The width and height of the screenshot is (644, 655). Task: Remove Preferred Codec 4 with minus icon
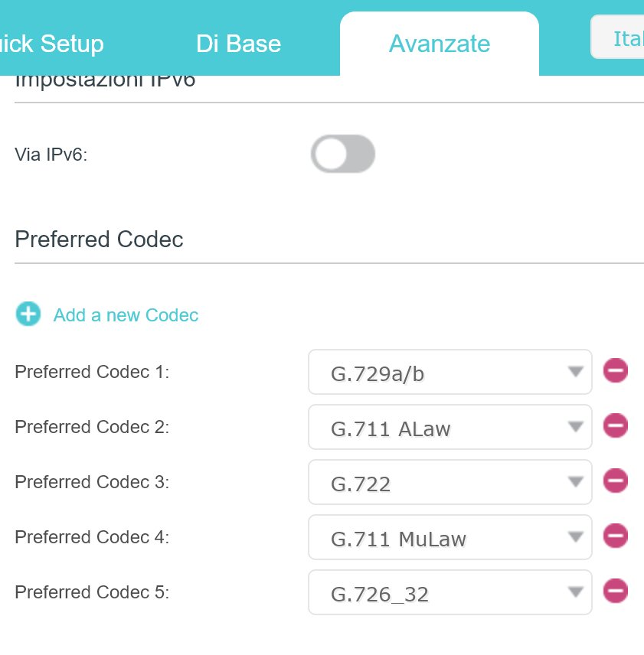(x=615, y=536)
